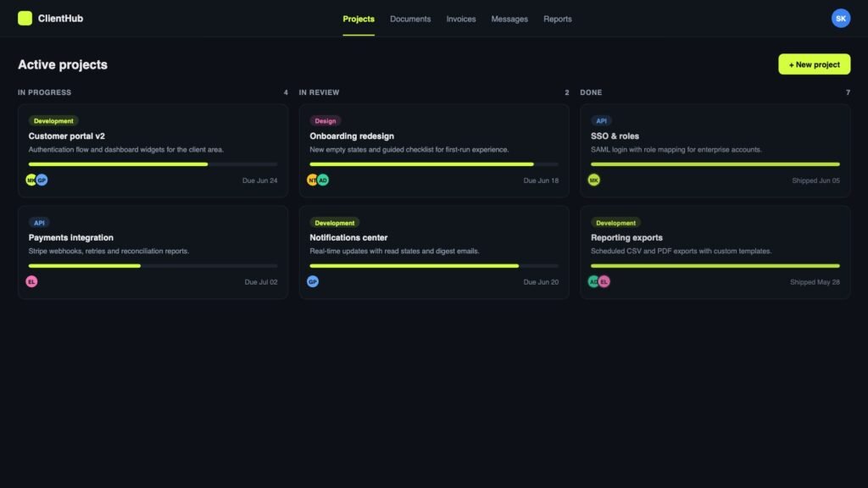Click the EL avatar on Reporting exports
This screenshot has height=488, width=868.
(x=604, y=281)
